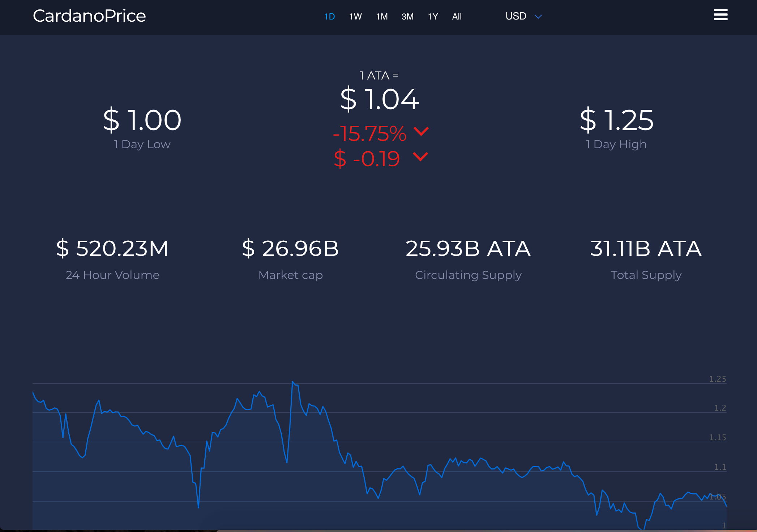Select the Market cap statistic

(291, 248)
